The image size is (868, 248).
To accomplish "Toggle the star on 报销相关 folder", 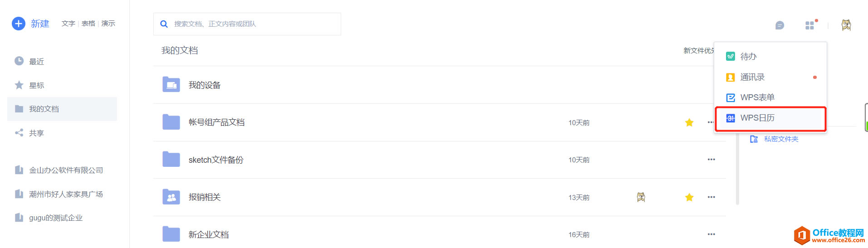I will (x=689, y=197).
